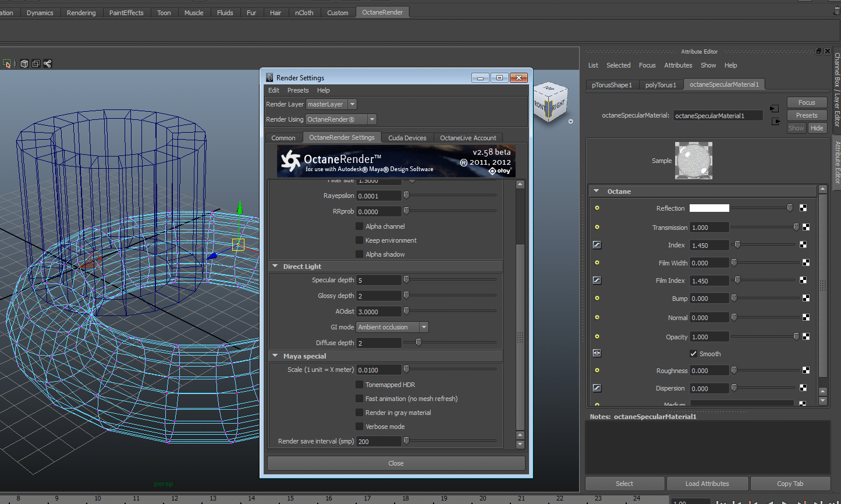The image size is (841, 504).
Task: Click the view cube in the viewport
Action: (x=549, y=103)
